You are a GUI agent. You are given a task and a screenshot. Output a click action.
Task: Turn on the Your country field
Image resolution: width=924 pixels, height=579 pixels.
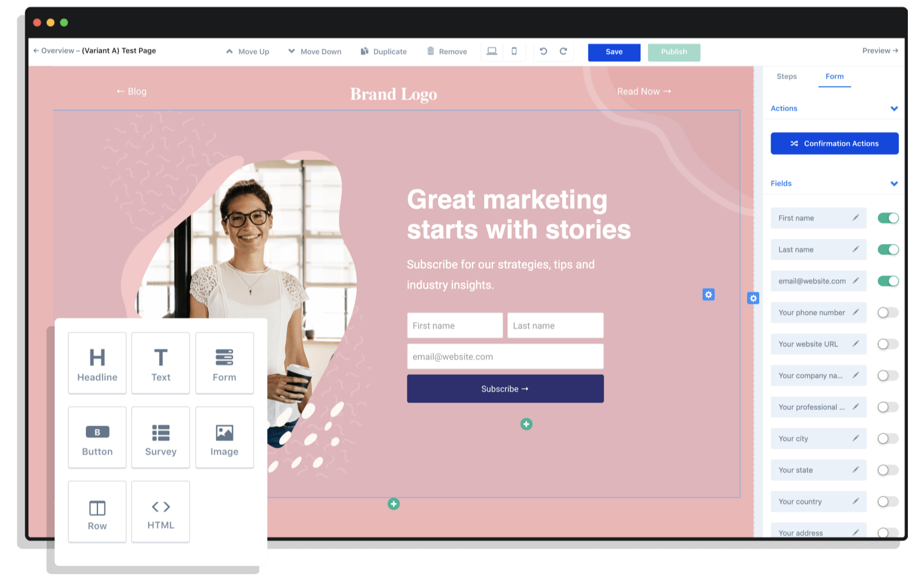click(x=888, y=502)
